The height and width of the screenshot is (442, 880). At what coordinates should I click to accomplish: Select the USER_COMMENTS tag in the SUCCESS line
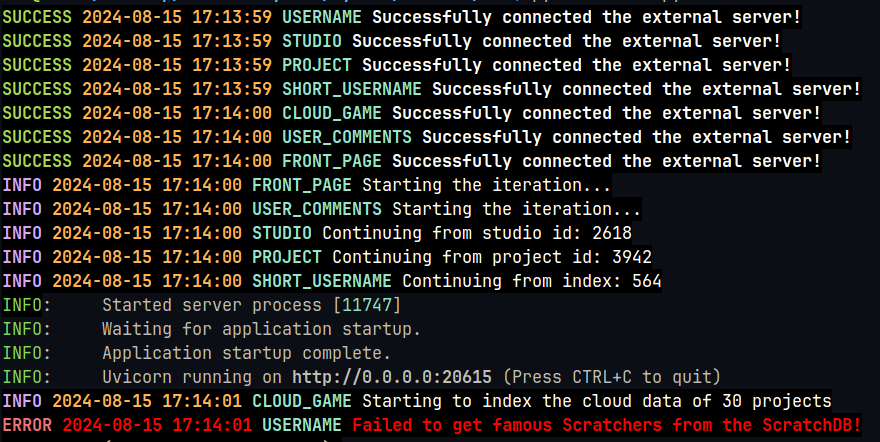[x=346, y=137]
